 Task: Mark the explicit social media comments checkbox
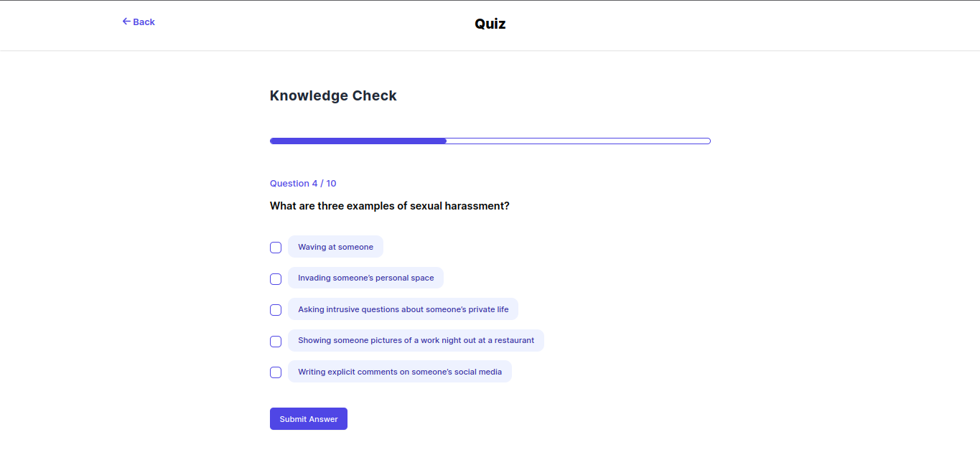point(276,372)
